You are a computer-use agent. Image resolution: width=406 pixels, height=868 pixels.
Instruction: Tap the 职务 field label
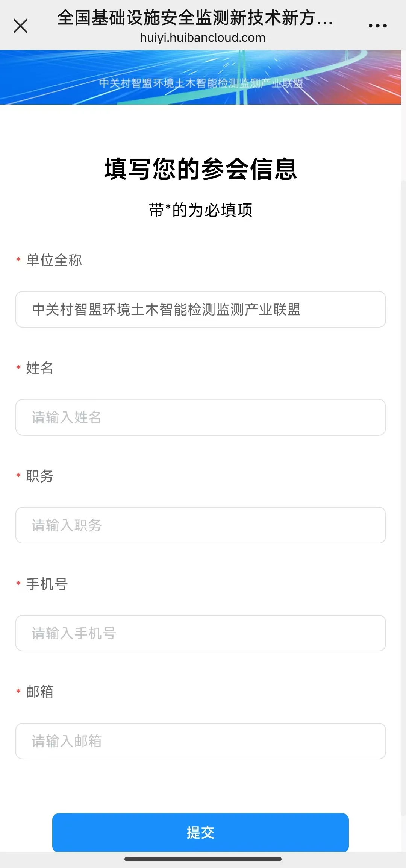pos(40,476)
